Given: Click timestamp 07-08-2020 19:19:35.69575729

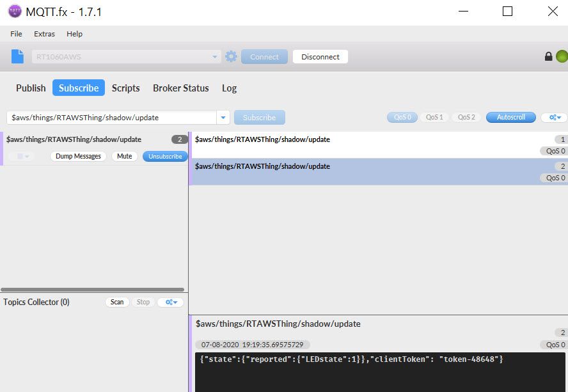Looking at the screenshot, I should 252,345.
